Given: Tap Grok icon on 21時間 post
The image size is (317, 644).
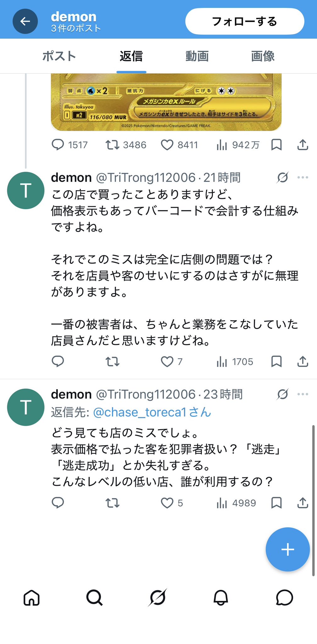Looking at the screenshot, I should (282, 178).
